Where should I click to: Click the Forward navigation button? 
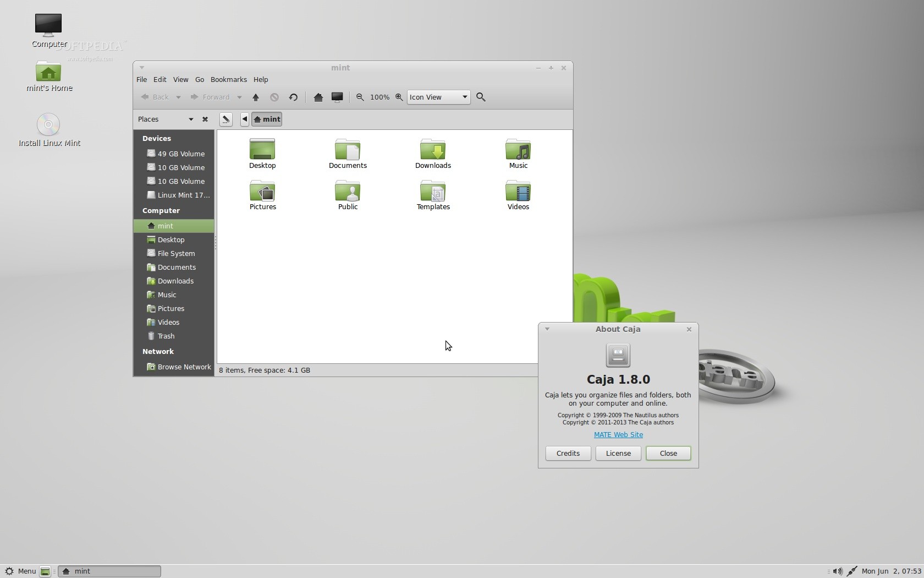point(210,97)
